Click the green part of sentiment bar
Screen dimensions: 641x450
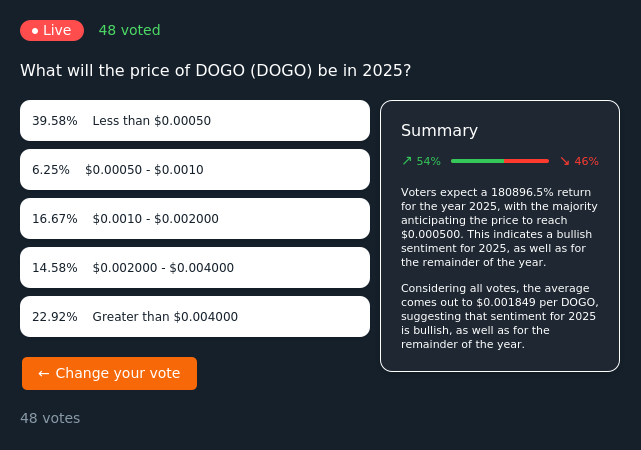click(477, 160)
